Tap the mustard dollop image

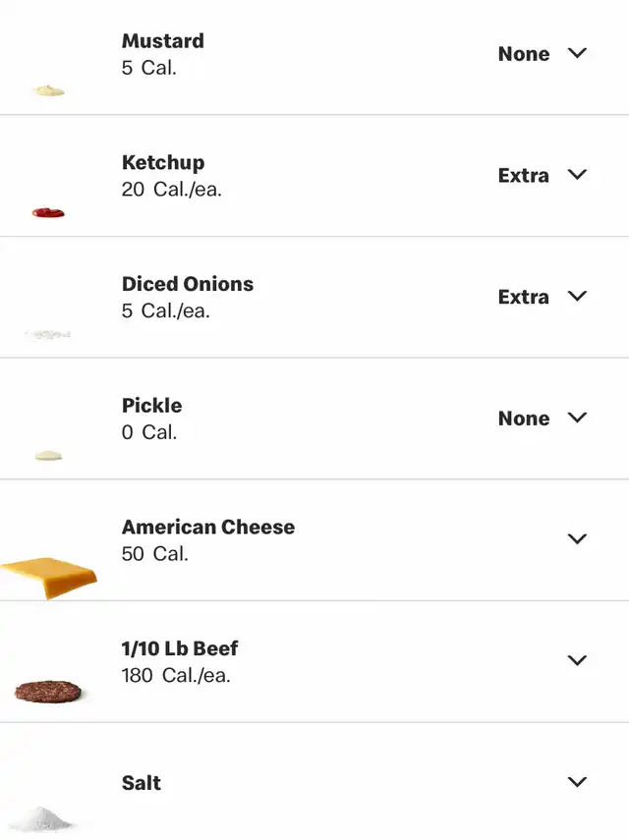pos(48,90)
